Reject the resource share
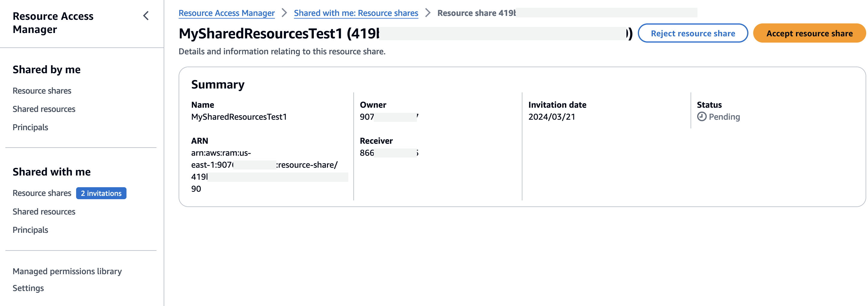The width and height of the screenshot is (868, 306). tap(692, 33)
